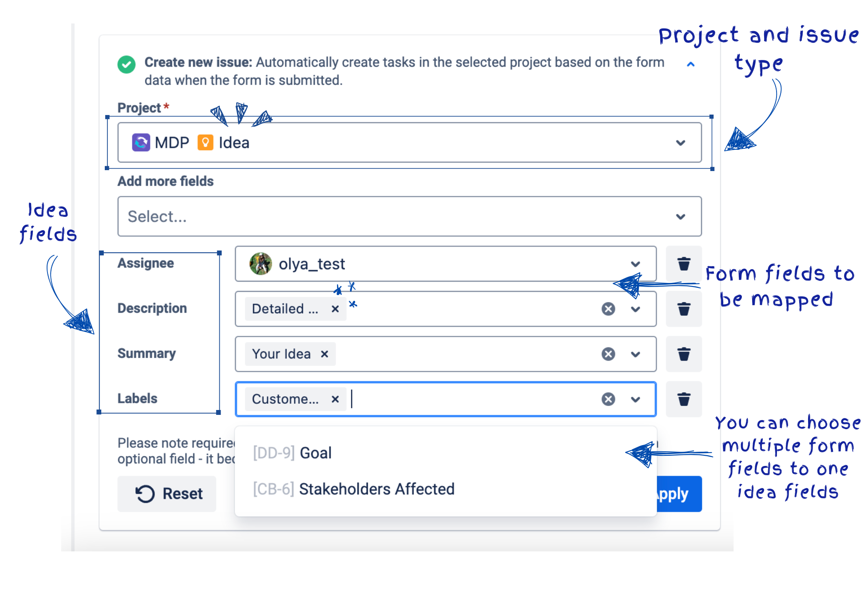Delete the Description field mapping via trash icon
The image size is (868, 593).
683,309
